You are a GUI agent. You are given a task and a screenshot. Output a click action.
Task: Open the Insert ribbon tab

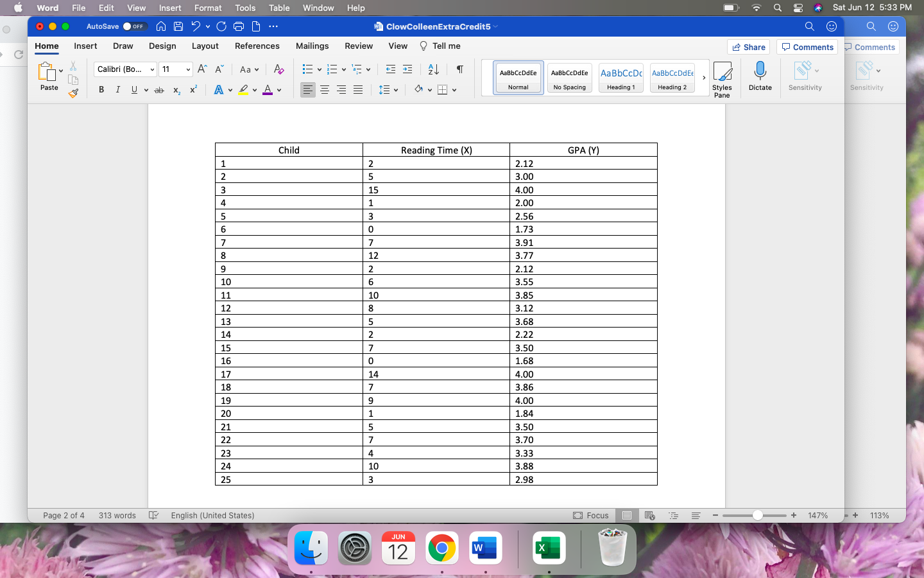tap(85, 46)
